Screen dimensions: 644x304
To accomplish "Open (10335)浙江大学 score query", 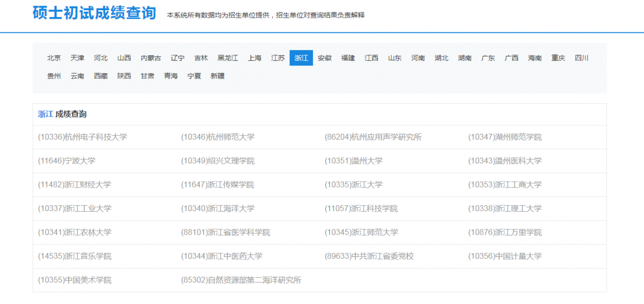I will (354, 185).
